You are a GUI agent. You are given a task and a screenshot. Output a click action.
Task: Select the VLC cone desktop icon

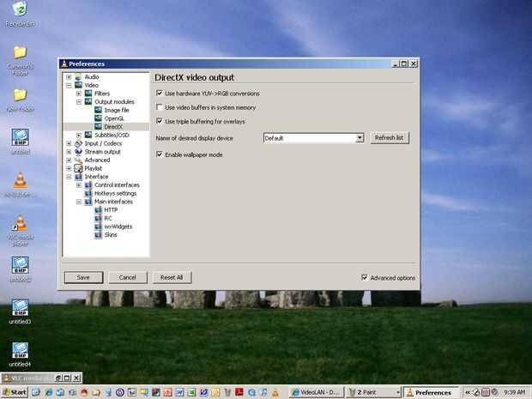[20, 180]
